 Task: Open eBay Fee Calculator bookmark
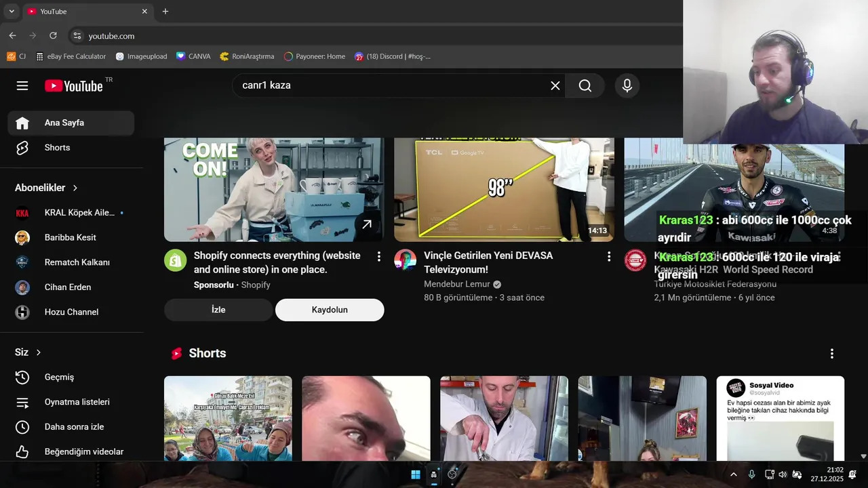click(71, 56)
